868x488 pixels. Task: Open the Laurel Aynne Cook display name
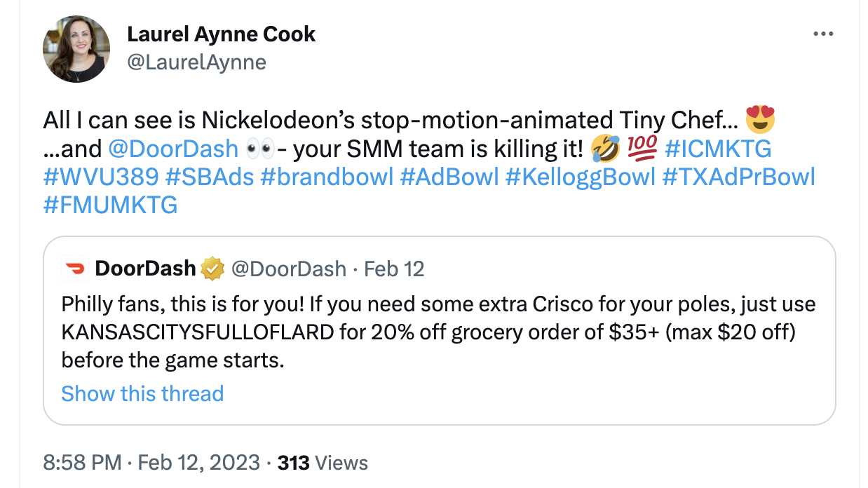pyautogui.click(x=221, y=34)
